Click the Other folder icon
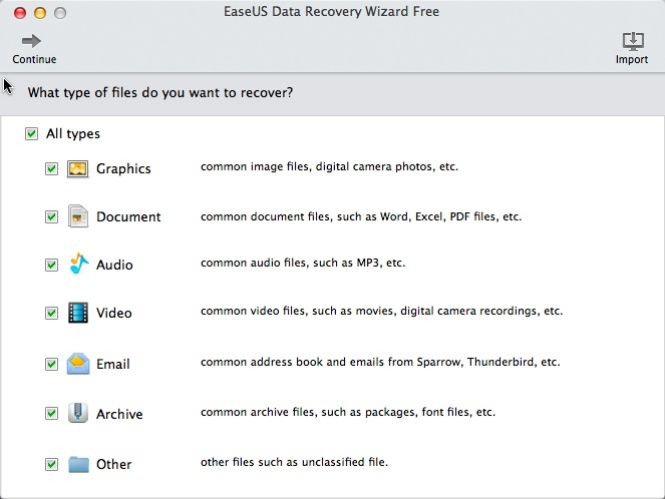 [78, 464]
